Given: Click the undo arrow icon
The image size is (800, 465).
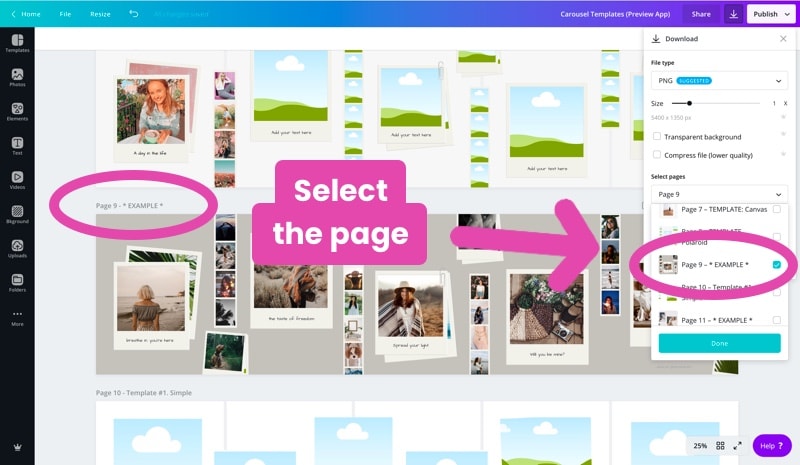Looking at the screenshot, I should click(x=134, y=14).
